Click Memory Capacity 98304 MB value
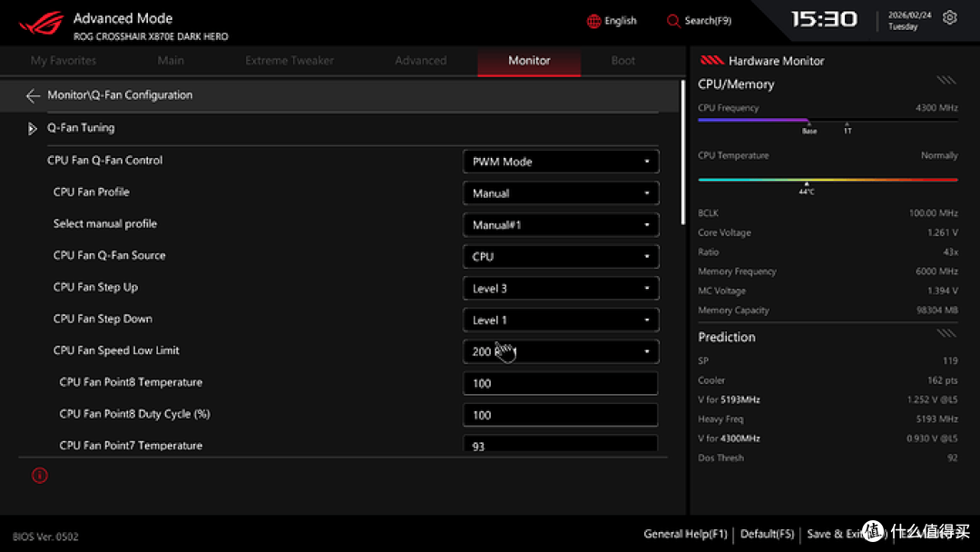Image resolution: width=980 pixels, height=552 pixels. (x=938, y=310)
